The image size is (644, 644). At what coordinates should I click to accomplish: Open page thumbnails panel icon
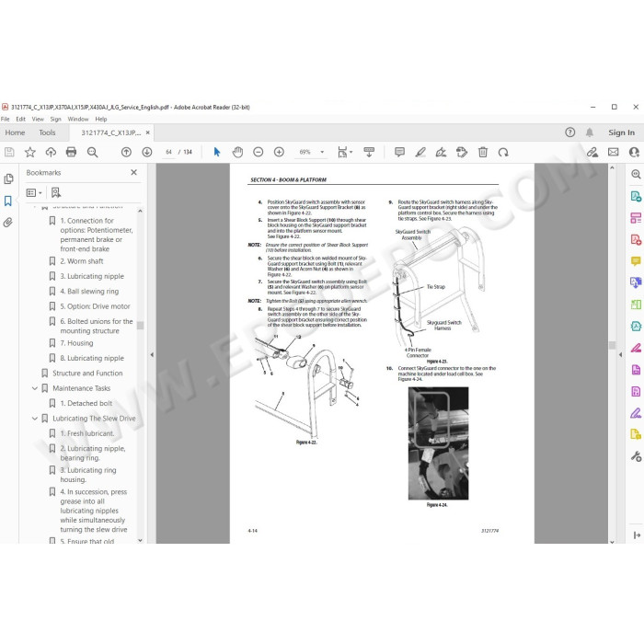pos(8,179)
